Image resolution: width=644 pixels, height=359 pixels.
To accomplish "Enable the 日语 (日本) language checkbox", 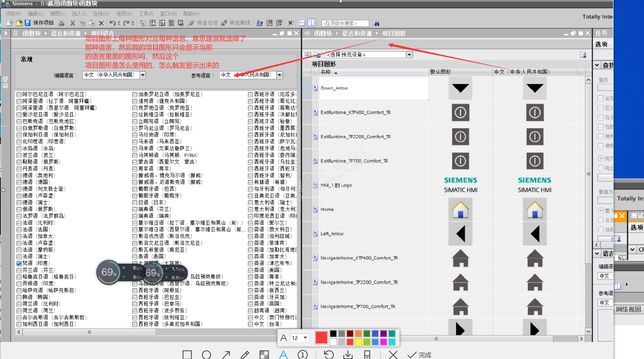I will (x=135, y=202).
